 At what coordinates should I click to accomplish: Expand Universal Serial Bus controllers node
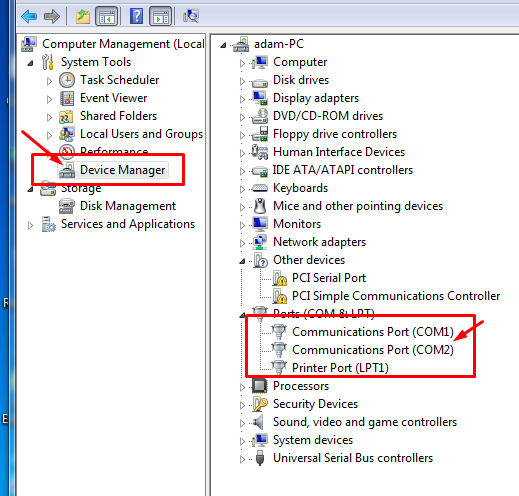(x=242, y=459)
